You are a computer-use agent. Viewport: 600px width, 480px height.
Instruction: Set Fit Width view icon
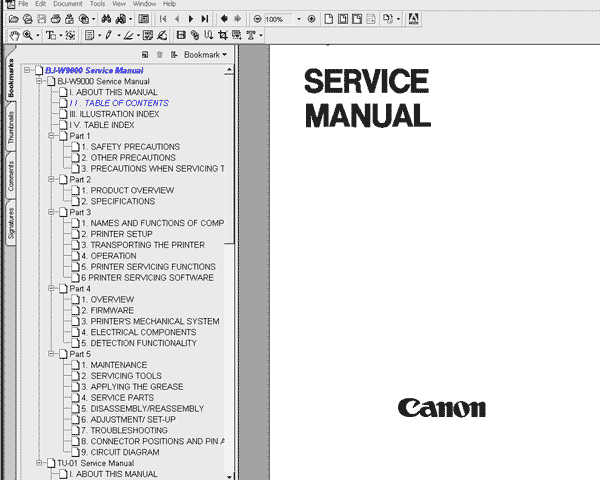tap(357, 19)
